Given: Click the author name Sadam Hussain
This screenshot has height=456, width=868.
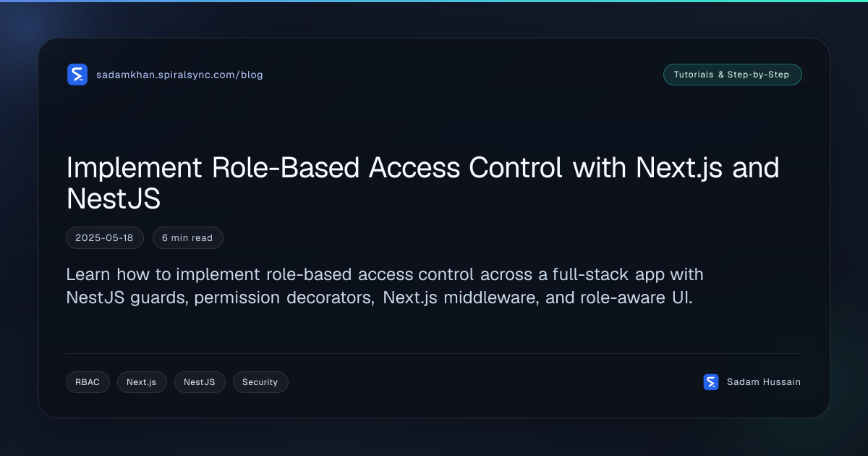Looking at the screenshot, I should 764,382.
